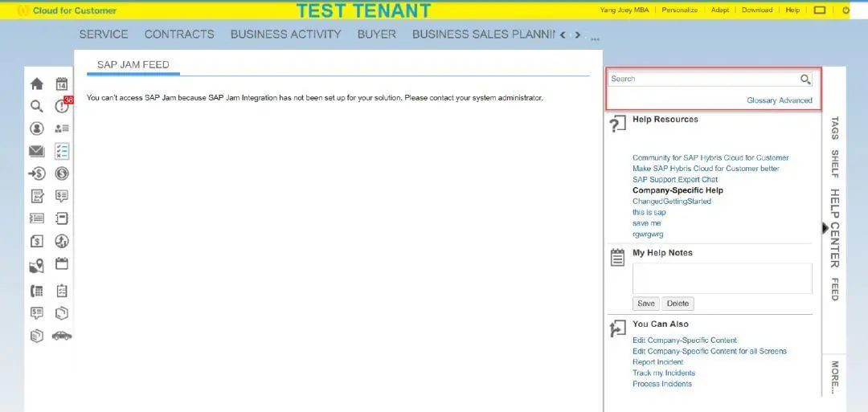This screenshot has height=412, width=868.
Task: Open SAP Support Expert Chat link
Action: point(675,180)
